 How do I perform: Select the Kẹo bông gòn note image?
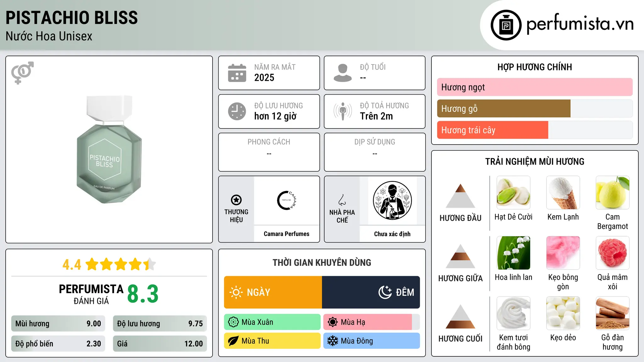(x=563, y=253)
